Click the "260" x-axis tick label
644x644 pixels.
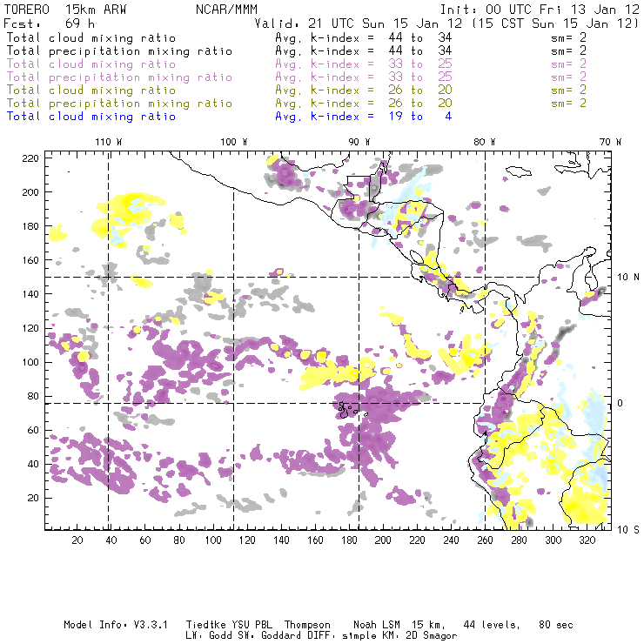coord(485,540)
